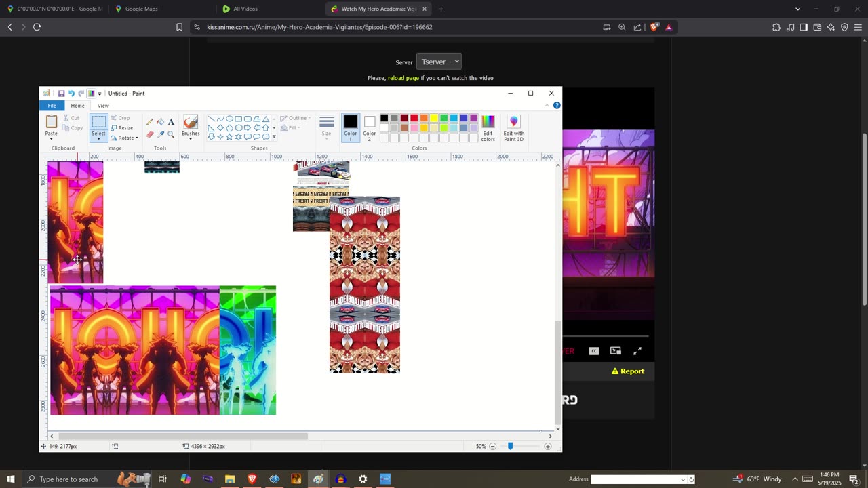Pick the Rectangle shape in Shapes gallery
The width and height of the screenshot is (868, 488).
pos(239,119)
